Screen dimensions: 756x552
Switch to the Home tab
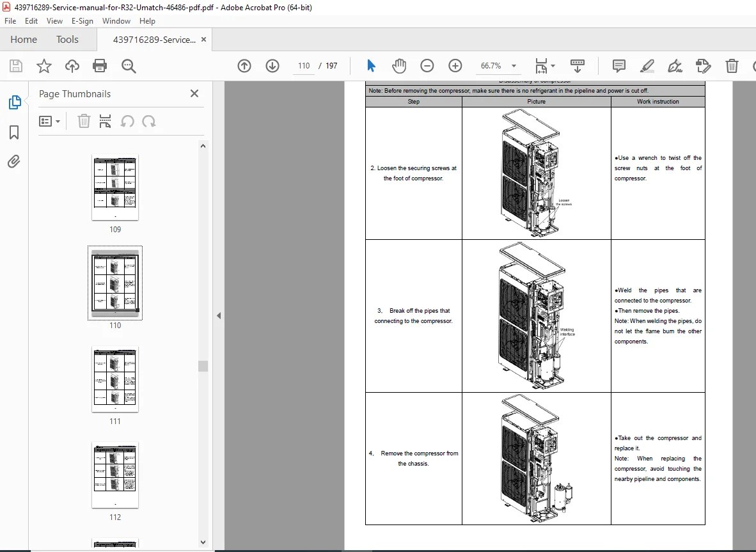pyautogui.click(x=24, y=40)
